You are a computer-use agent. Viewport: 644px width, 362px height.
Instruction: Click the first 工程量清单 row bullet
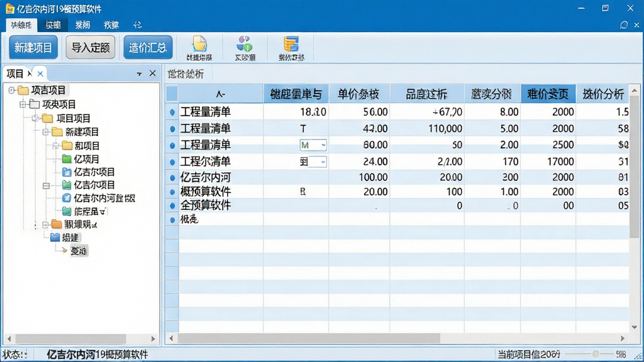tap(172, 112)
